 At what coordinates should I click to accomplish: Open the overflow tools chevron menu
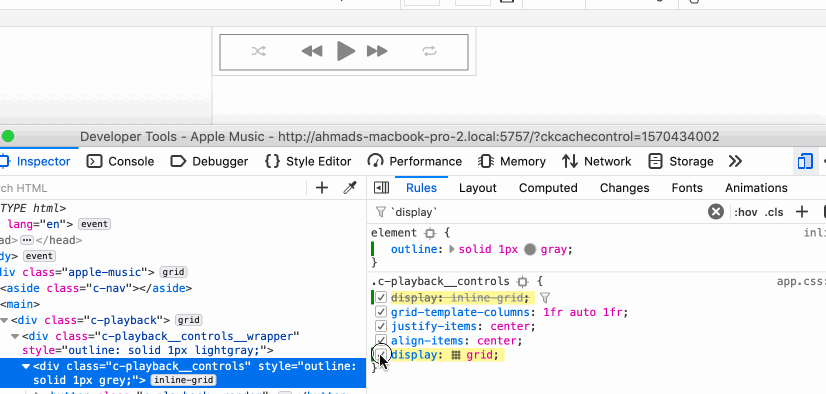click(x=735, y=161)
